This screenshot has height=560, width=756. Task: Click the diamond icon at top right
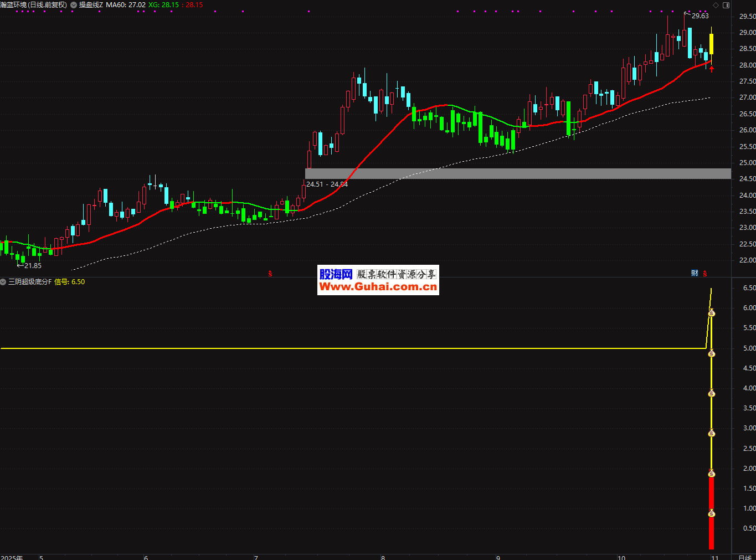click(716, 5)
